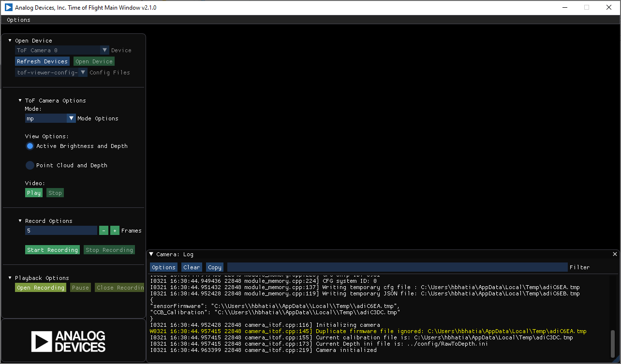Collapse the Record Options section
This screenshot has height=364, width=621.
click(20, 221)
